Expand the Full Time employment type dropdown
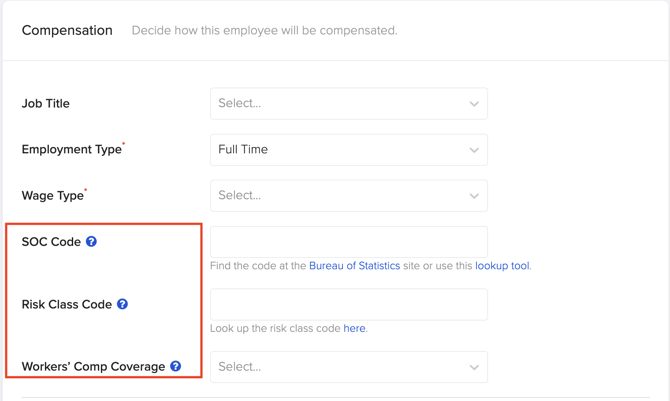Viewport: 670px width, 401px height. [x=349, y=150]
